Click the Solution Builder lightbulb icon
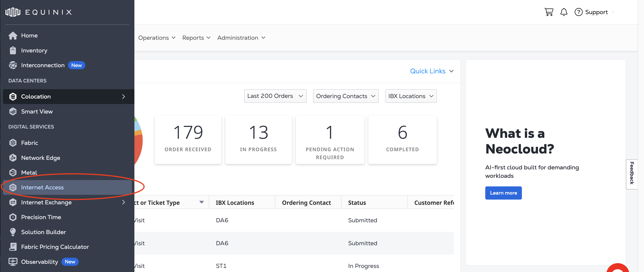 13,232
